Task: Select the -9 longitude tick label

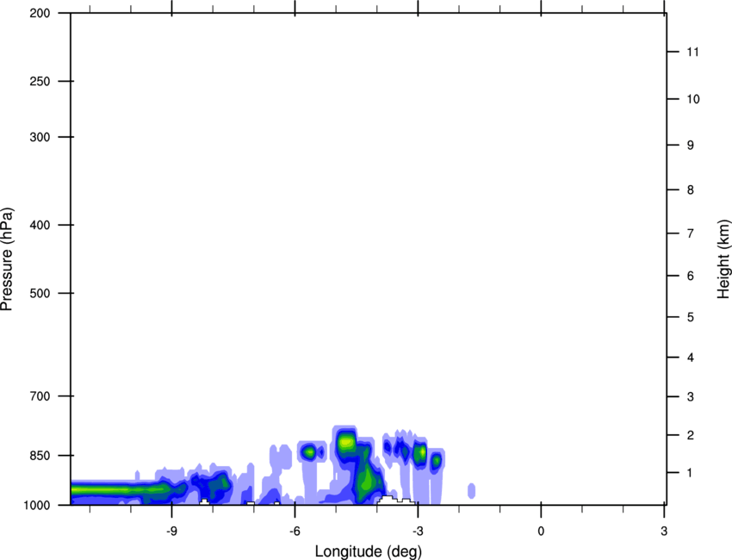Action: pyautogui.click(x=171, y=530)
